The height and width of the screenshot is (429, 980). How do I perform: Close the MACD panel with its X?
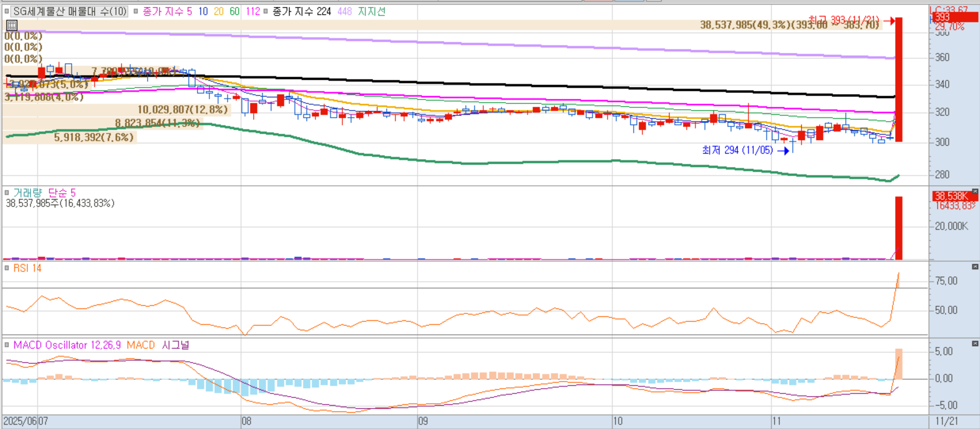click(x=975, y=343)
